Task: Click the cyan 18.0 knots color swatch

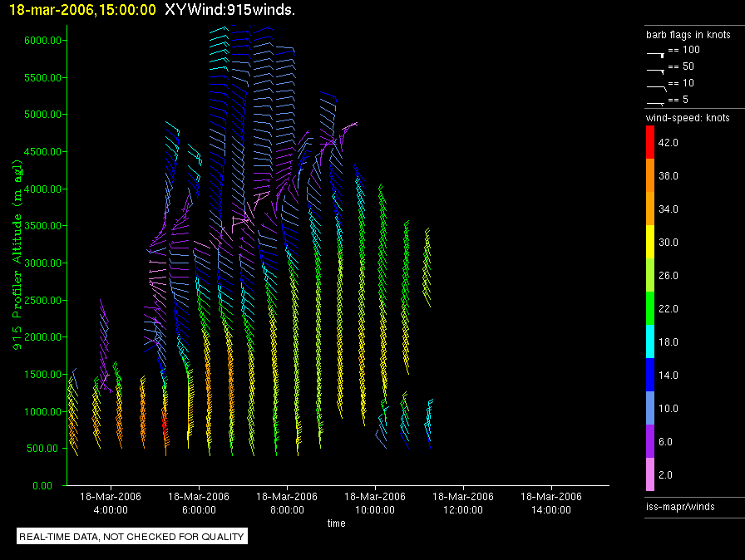Action: [x=651, y=341]
